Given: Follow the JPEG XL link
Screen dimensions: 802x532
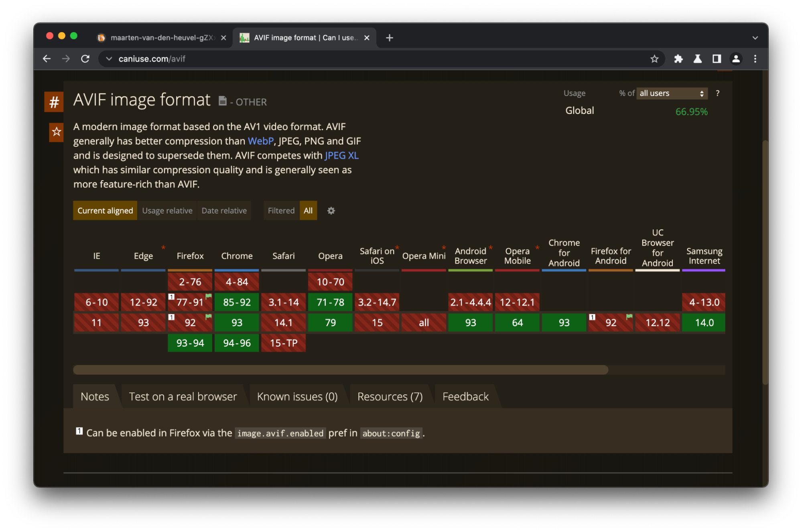Looking at the screenshot, I should [x=341, y=155].
